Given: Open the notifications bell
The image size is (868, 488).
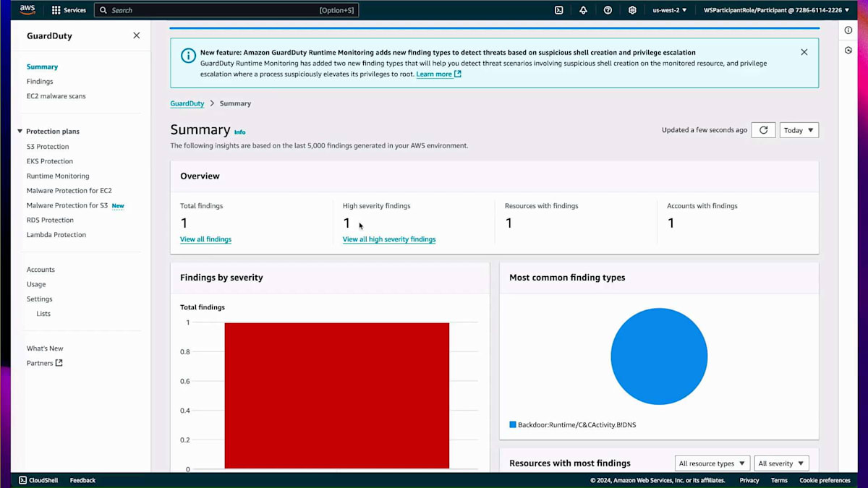Looking at the screenshot, I should [583, 10].
